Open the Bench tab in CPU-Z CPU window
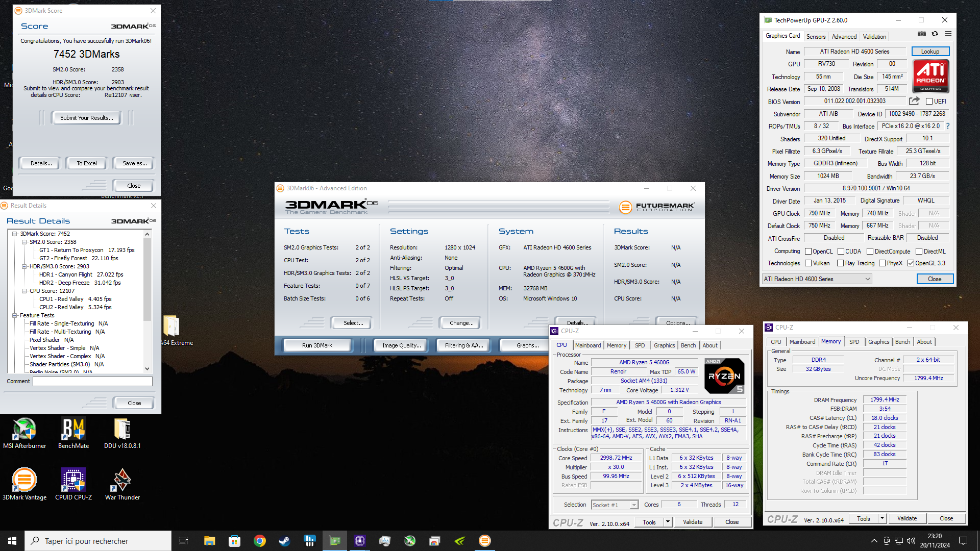This screenshot has height=551, width=980. pos(688,345)
